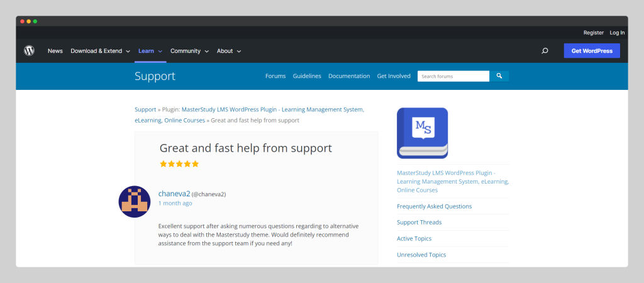Open the search magnifier in top navigation
Screen dimensions: 644x283
point(545,51)
